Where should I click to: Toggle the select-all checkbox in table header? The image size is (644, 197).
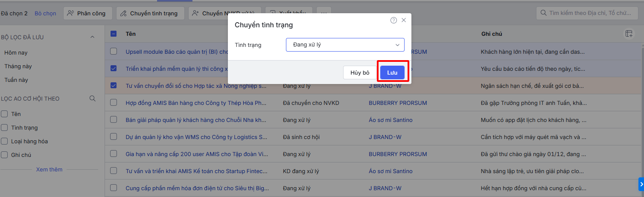tap(114, 34)
